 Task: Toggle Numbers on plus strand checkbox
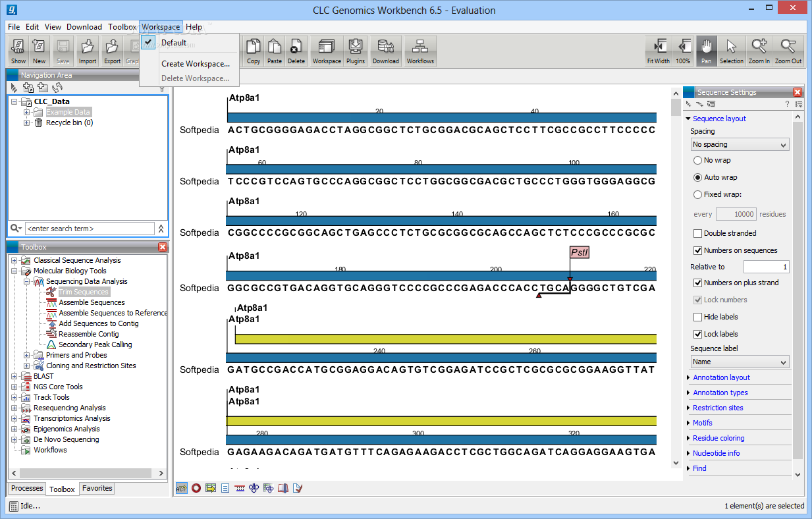(697, 283)
